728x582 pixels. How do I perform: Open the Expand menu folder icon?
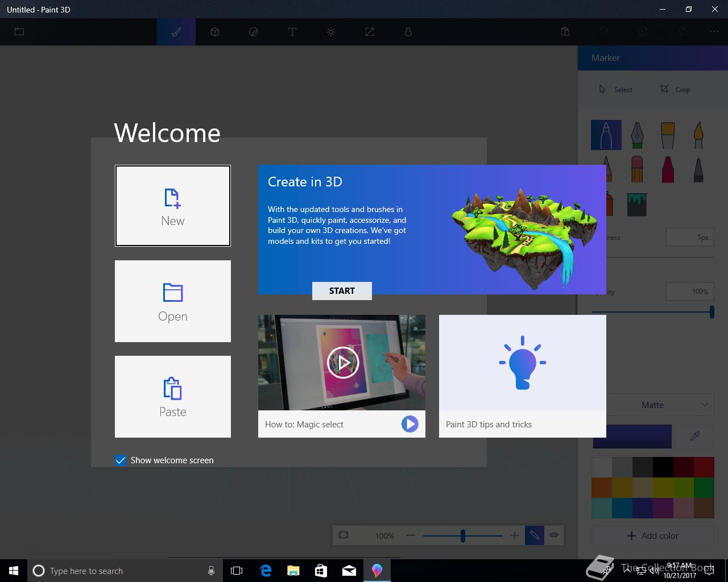pyautogui.click(x=19, y=32)
